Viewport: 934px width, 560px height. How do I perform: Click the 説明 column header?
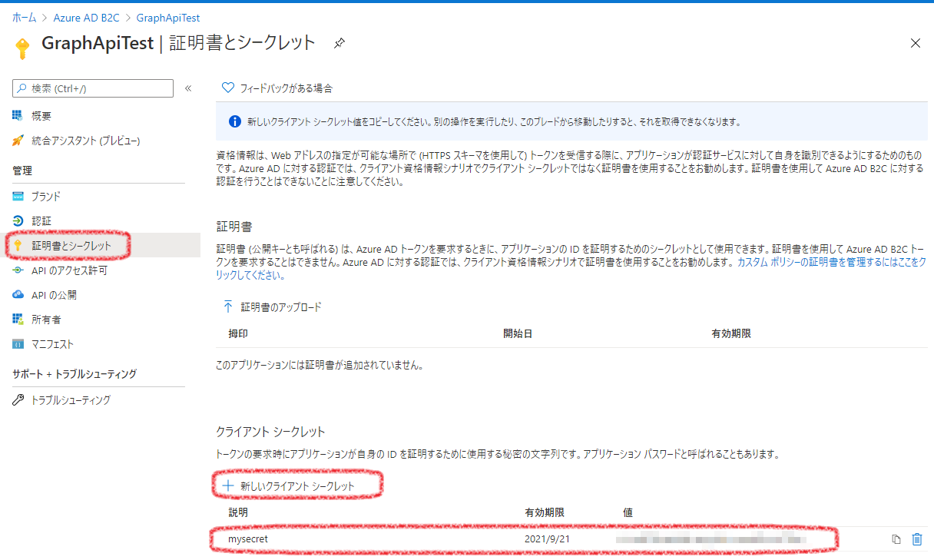[x=238, y=512]
